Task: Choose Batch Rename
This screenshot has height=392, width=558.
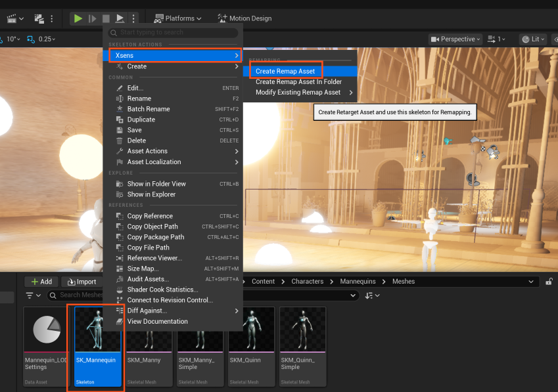Action: point(173,109)
